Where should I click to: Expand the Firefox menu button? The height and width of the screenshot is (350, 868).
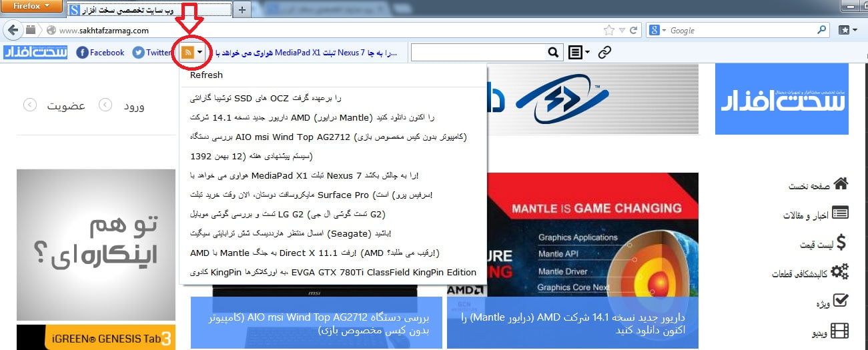(x=31, y=6)
